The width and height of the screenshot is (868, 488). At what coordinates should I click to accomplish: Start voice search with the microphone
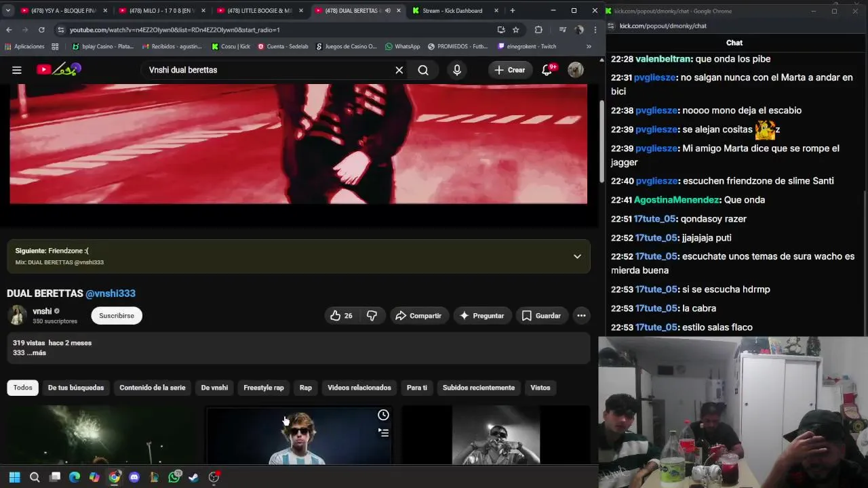[457, 70]
